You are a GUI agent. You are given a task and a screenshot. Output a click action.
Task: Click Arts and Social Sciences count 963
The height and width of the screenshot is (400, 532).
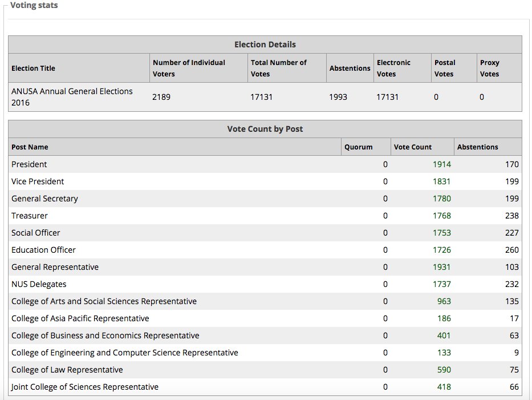(x=444, y=301)
